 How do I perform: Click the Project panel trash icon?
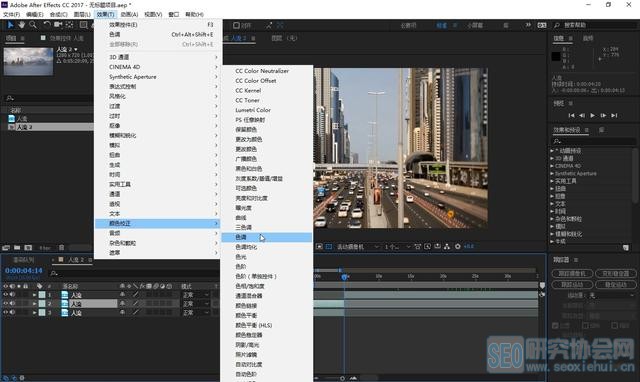coord(62,248)
